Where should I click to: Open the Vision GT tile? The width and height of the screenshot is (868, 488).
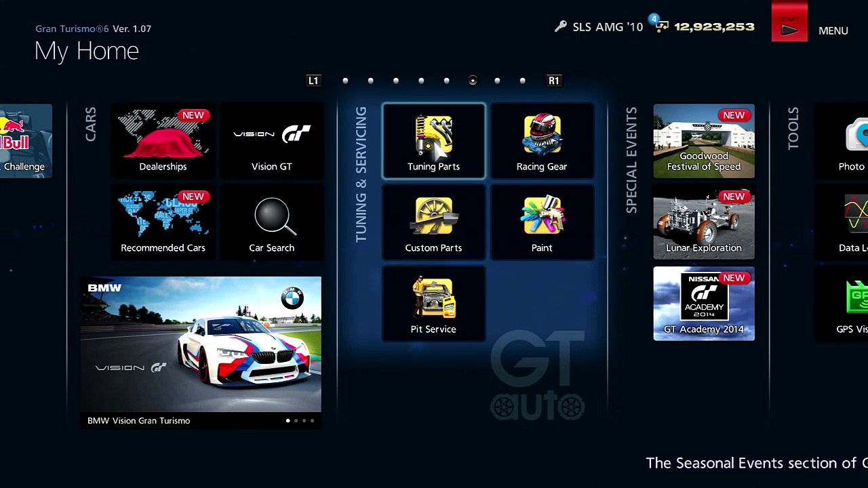[271, 141]
